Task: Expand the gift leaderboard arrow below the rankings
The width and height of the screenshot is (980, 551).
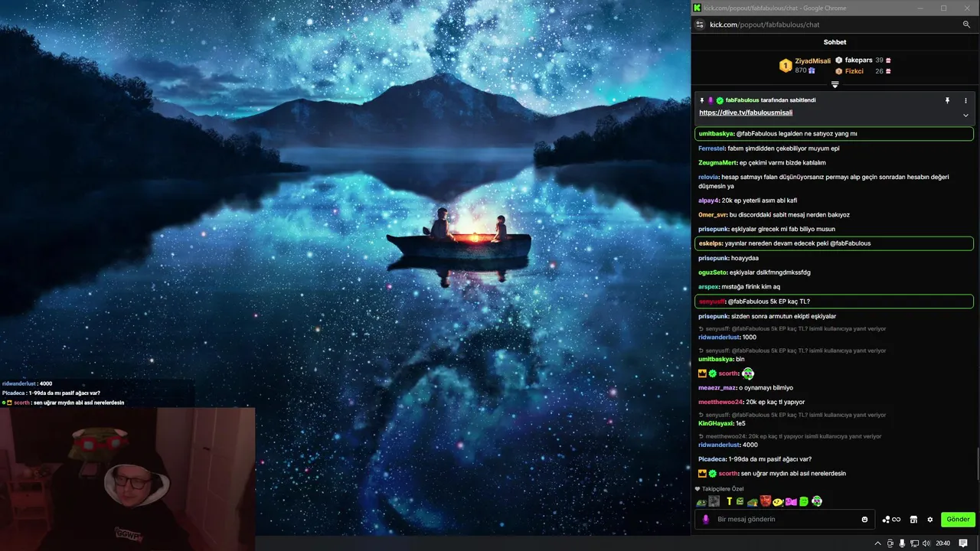Action: click(835, 85)
